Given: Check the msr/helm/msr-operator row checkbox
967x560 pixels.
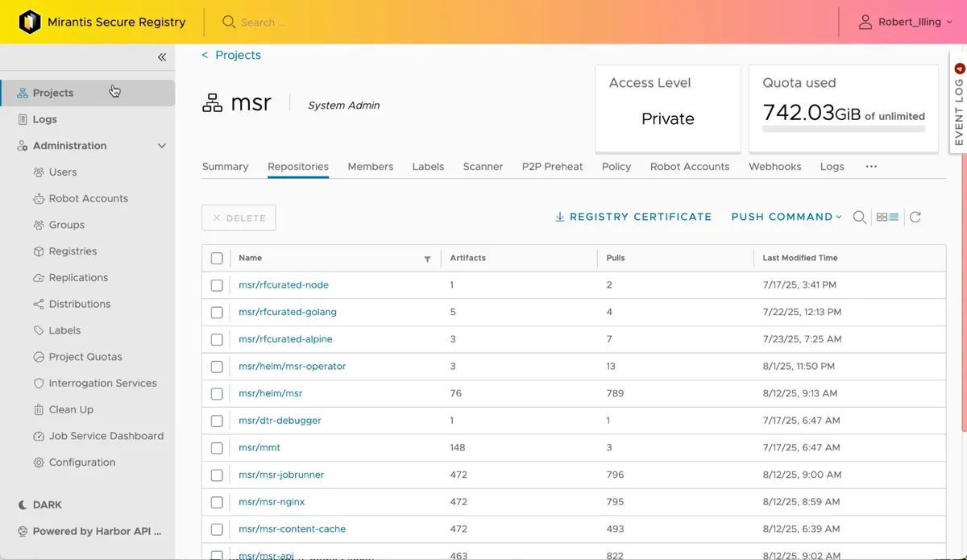Looking at the screenshot, I should 217,367.
